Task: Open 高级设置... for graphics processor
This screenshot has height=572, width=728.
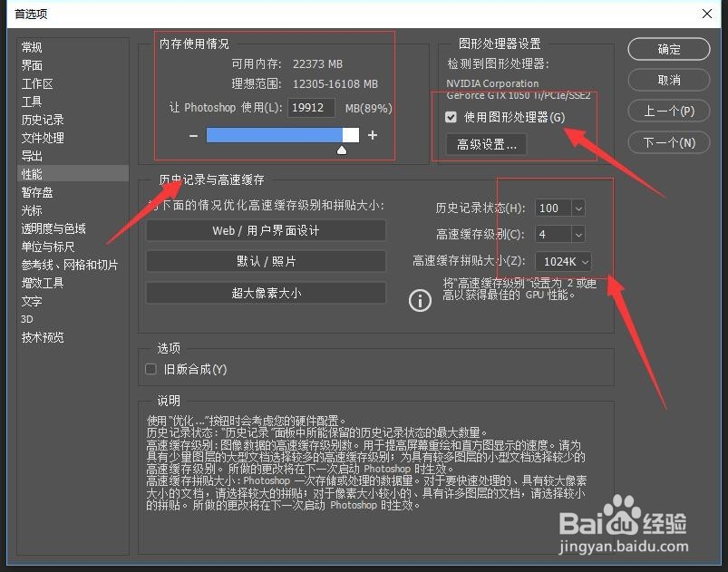Action: (486, 144)
